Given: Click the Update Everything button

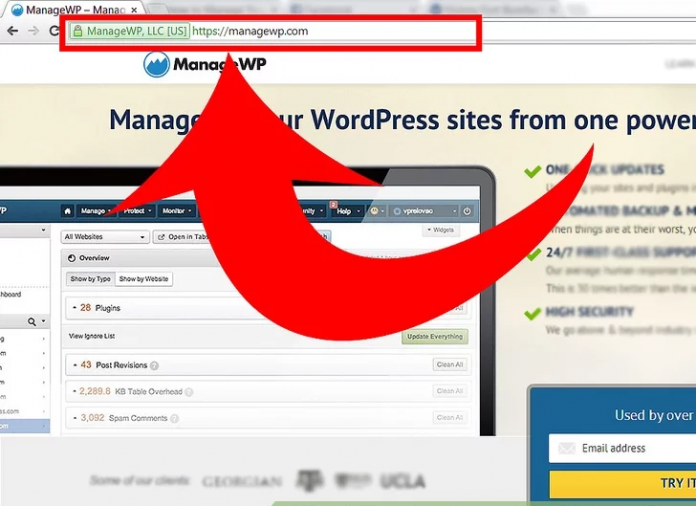Looking at the screenshot, I should point(434,337).
